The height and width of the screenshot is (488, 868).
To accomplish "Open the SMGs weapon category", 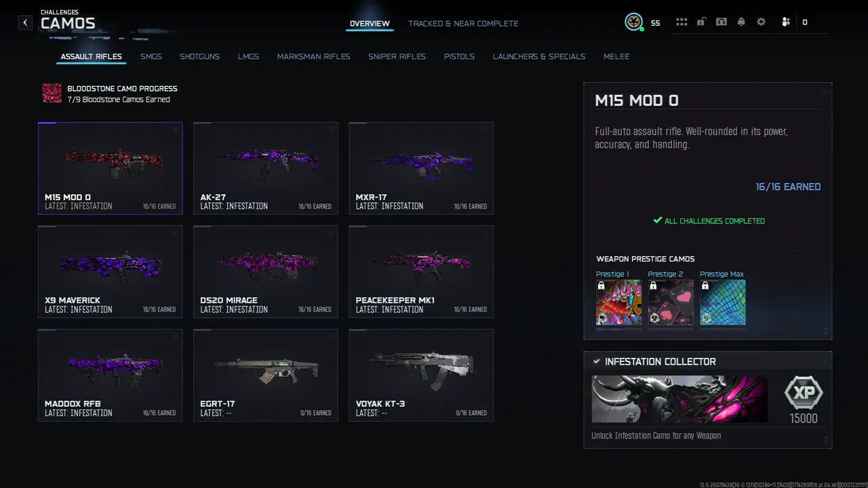I will 151,56.
